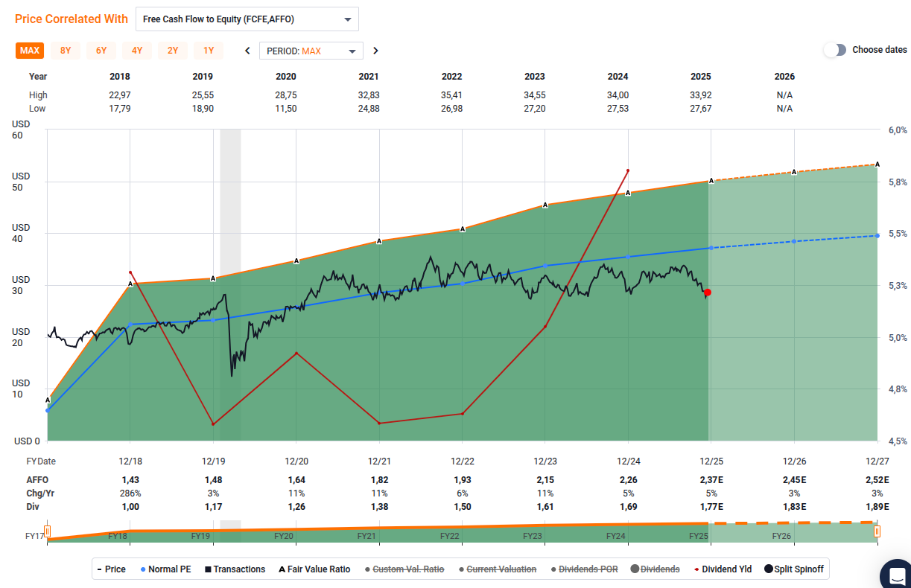
Task: Choose the 4Y range button
Action: (x=137, y=51)
